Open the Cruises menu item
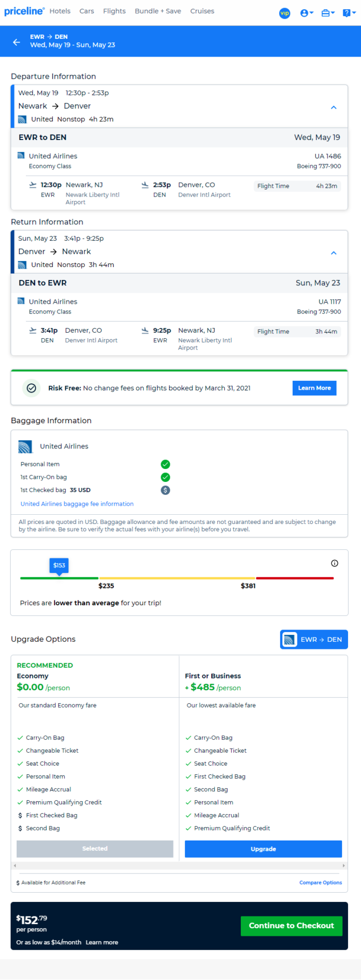Image resolution: width=361 pixels, height=980 pixels. coord(202,11)
